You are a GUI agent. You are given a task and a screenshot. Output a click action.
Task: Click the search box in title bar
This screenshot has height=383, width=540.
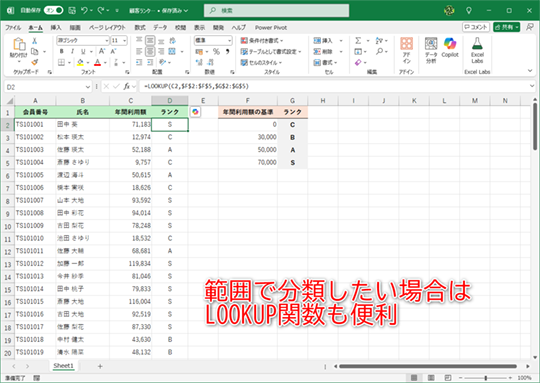click(x=277, y=11)
